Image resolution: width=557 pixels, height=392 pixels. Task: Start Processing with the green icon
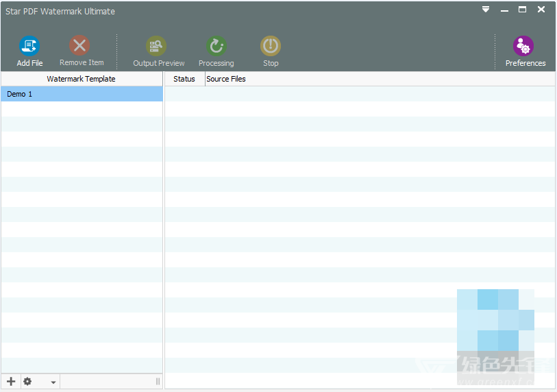tap(216, 46)
